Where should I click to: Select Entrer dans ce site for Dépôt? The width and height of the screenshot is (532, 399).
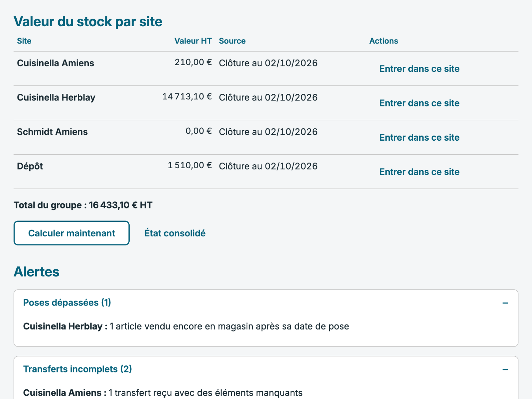click(x=419, y=172)
